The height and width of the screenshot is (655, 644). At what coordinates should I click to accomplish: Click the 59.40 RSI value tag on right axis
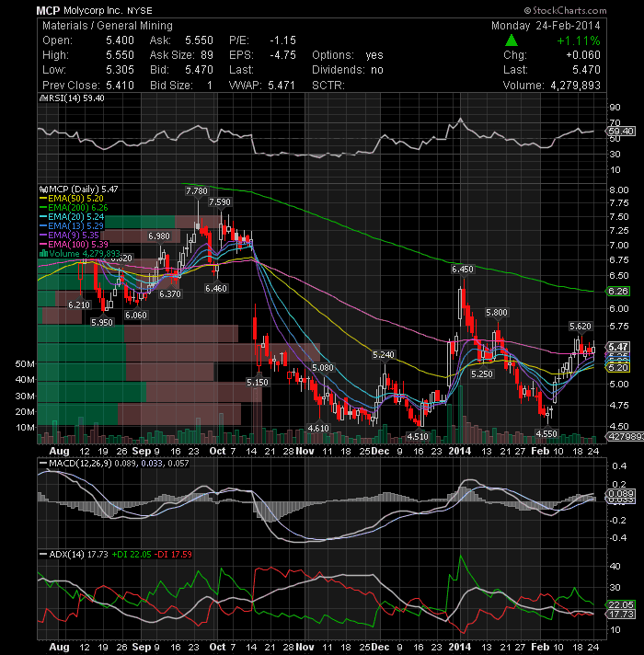(621, 132)
